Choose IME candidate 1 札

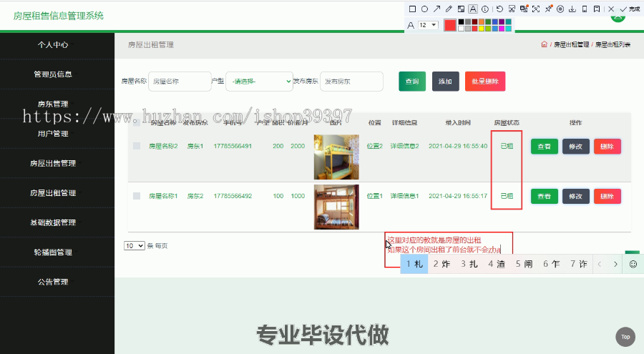click(x=414, y=264)
